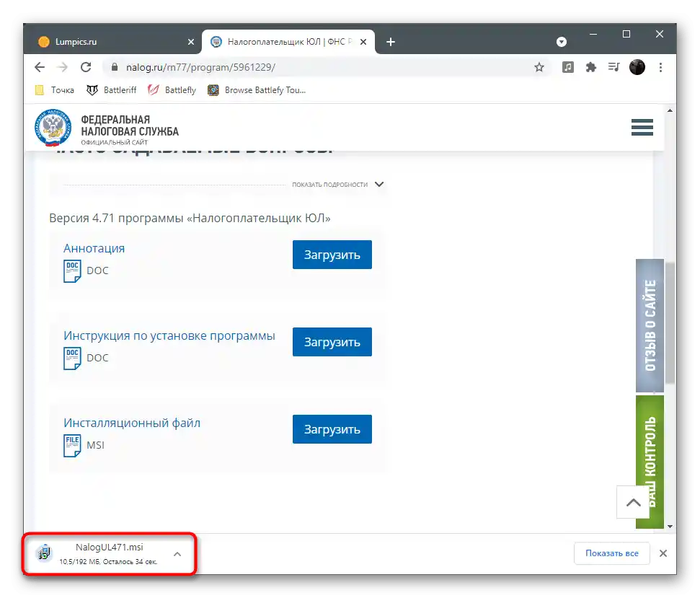Open the music note extension
The image size is (700, 598).
click(568, 67)
